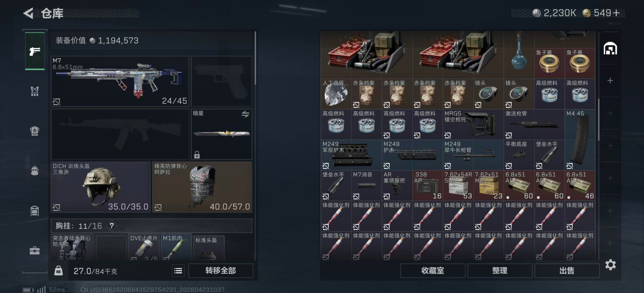The height and width of the screenshot is (293, 644).
Task: Open the tactical vest category in sidebar
Action: (x=35, y=91)
